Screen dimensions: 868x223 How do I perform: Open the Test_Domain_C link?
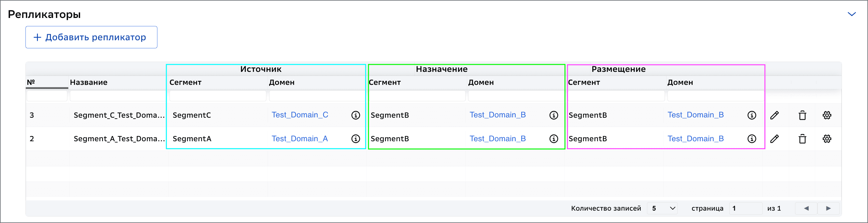(300, 115)
